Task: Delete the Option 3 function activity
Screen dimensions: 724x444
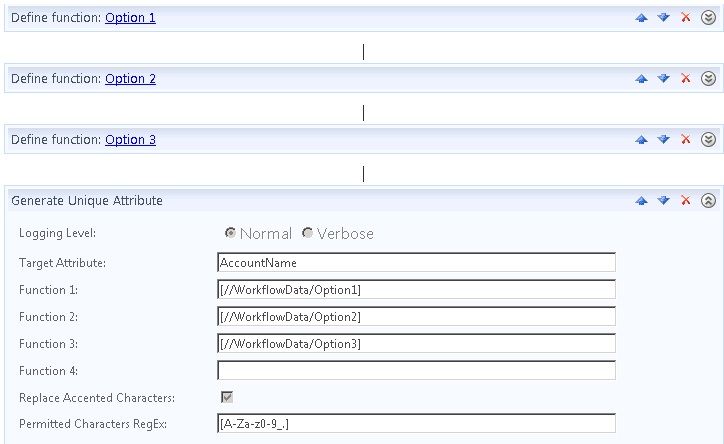Action: click(686, 139)
